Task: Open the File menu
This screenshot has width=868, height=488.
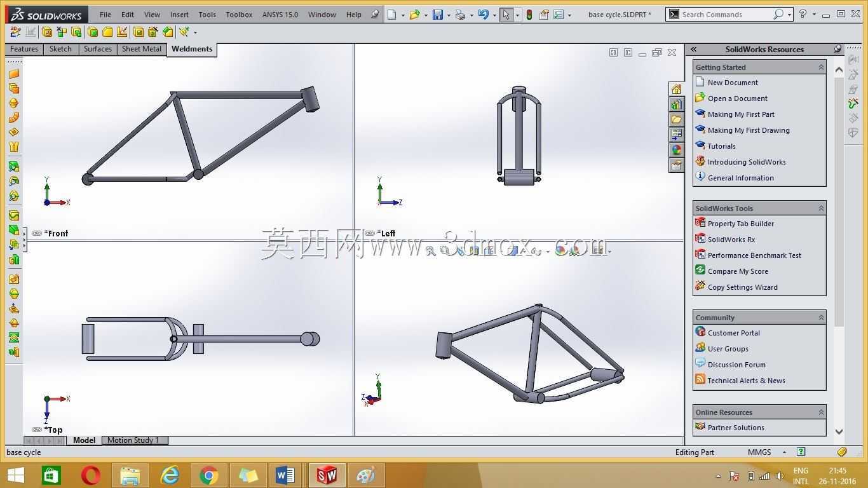Action: (105, 15)
